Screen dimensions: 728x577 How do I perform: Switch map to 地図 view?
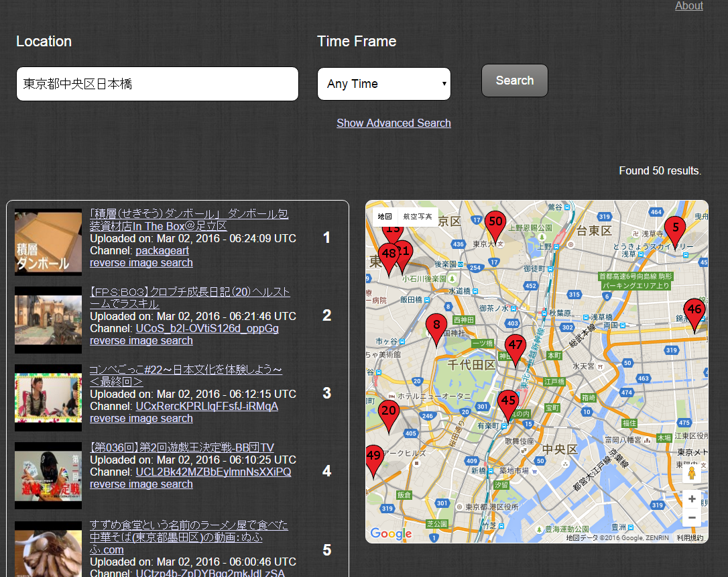(x=385, y=217)
